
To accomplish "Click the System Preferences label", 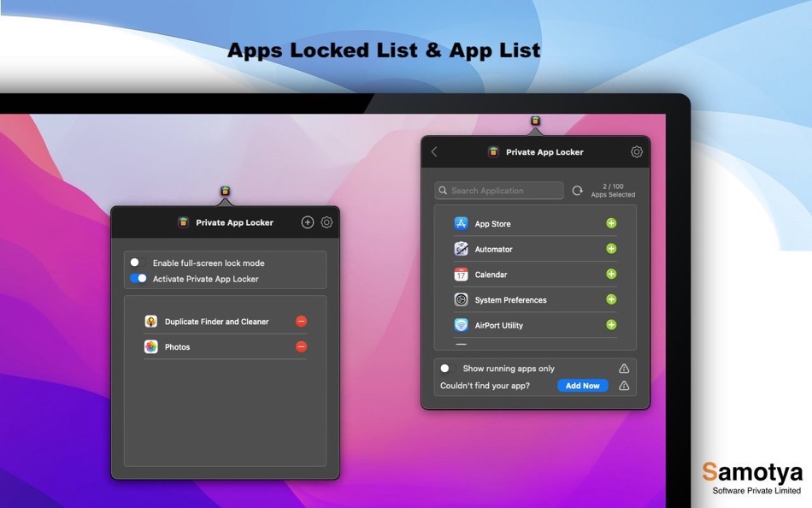I will pos(510,300).
